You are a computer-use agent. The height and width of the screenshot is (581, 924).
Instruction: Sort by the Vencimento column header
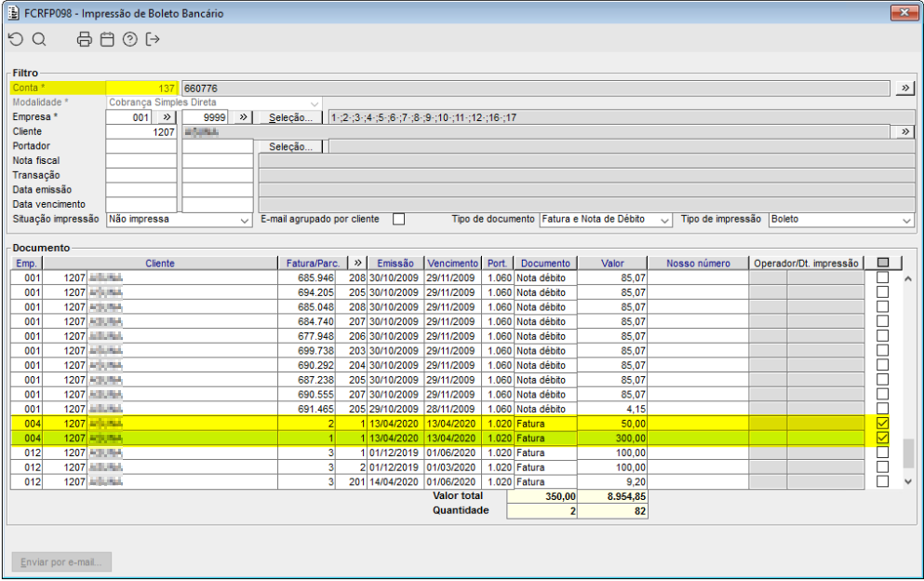point(452,263)
